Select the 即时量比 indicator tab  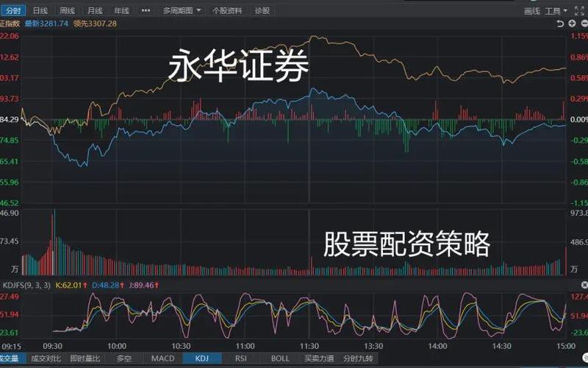(x=85, y=358)
